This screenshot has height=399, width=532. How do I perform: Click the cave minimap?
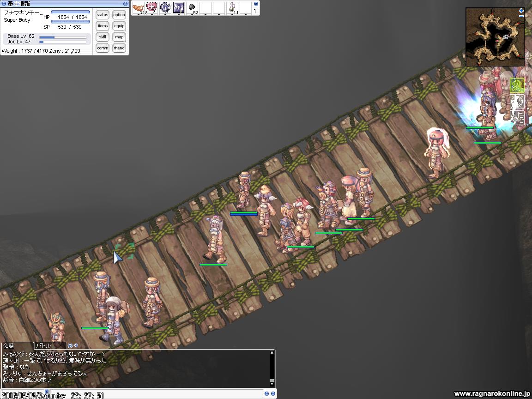click(495, 37)
